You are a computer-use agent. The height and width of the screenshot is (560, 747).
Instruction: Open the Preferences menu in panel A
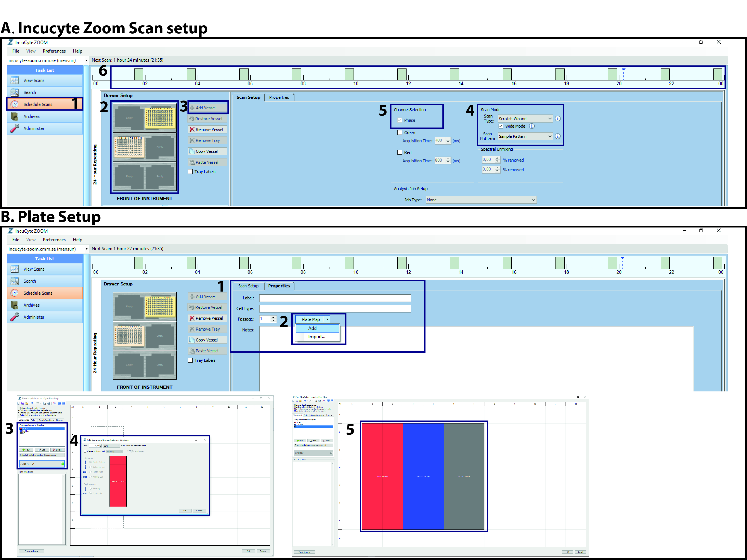point(54,51)
